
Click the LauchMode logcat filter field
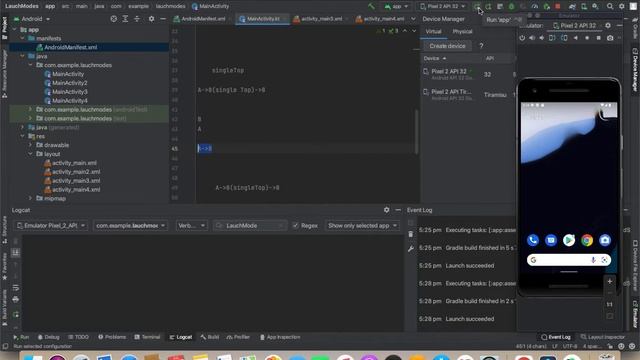pyautogui.click(x=250, y=225)
